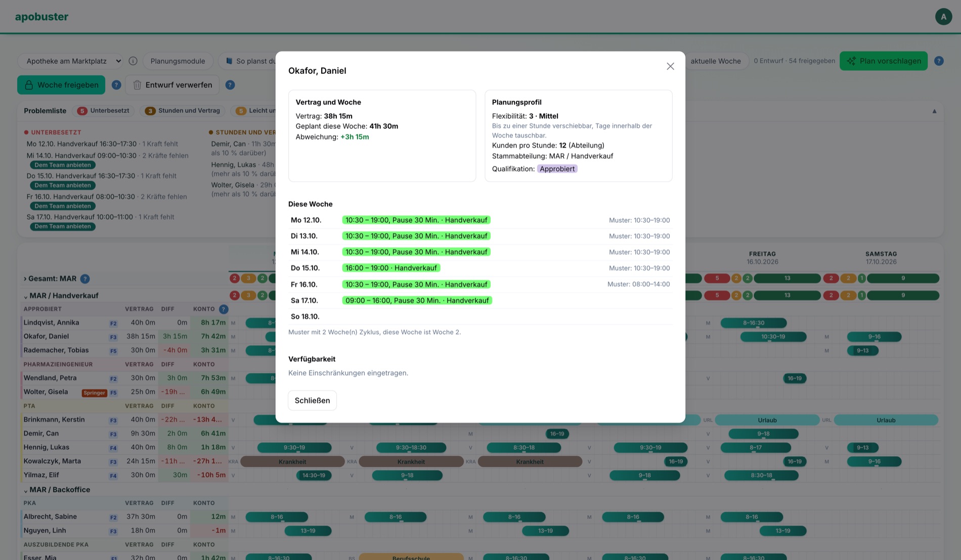
Task: Click Dem Team anbieten under Mi 14.10.
Action: tap(63, 165)
